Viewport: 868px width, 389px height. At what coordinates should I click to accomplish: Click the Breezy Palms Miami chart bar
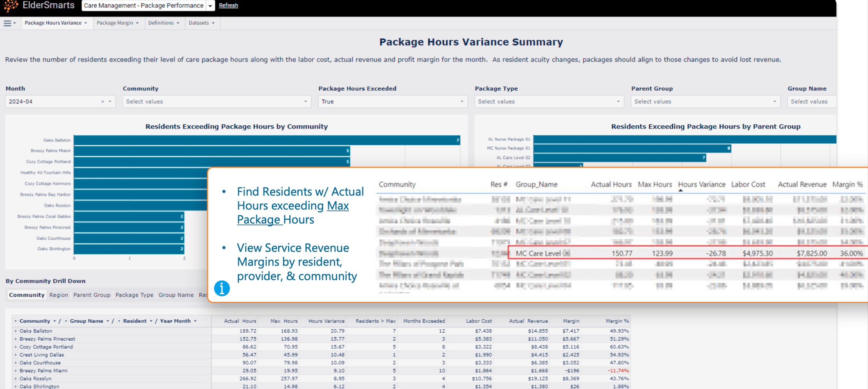tap(212, 151)
